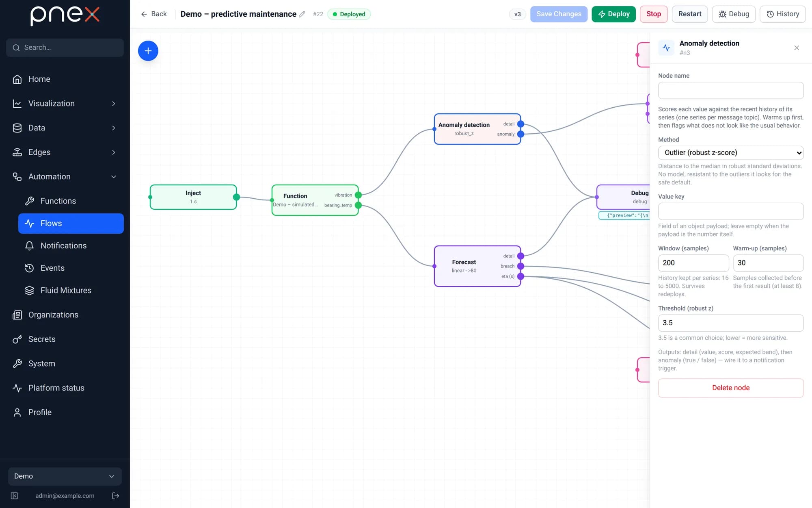Viewport: 812px width, 508px height.
Task: Close the Anomaly detection panel
Action: click(x=797, y=48)
